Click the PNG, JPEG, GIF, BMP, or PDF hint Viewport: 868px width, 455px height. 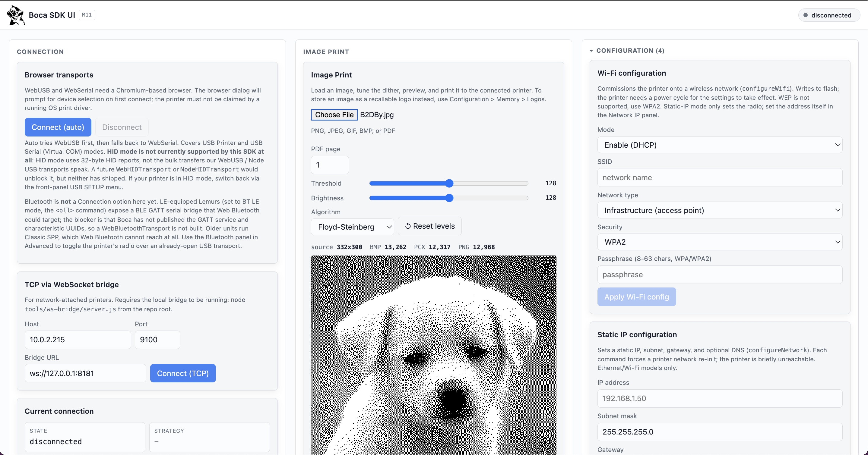(x=353, y=130)
